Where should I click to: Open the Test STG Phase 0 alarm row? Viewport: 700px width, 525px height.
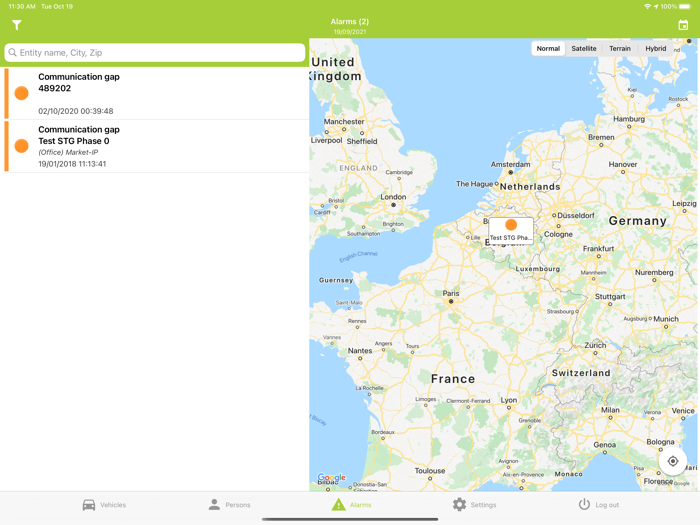(157, 146)
